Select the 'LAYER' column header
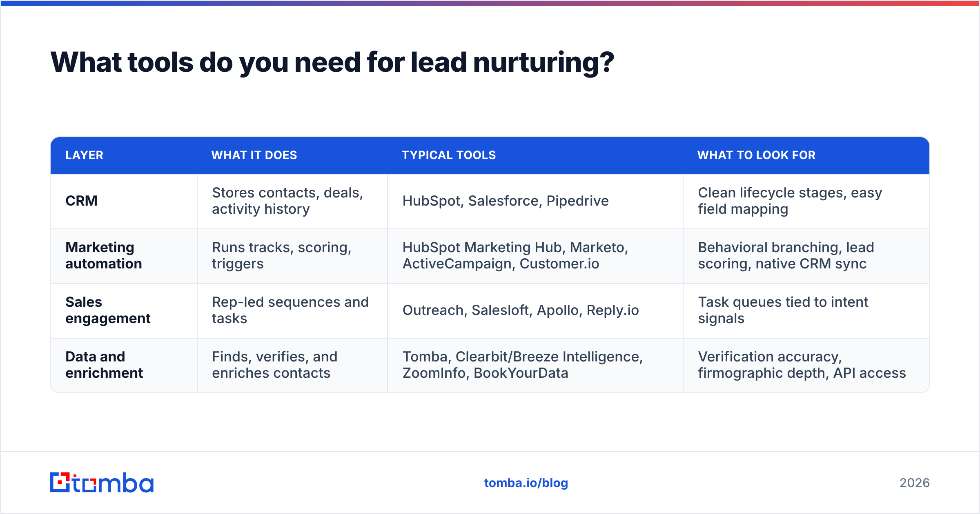 (85, 155)
